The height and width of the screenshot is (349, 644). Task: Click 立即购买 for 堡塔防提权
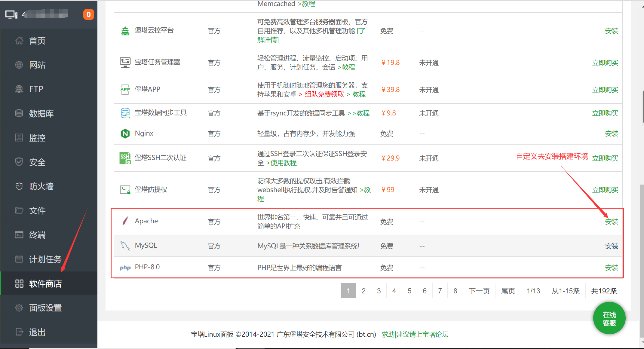point(605,190)
